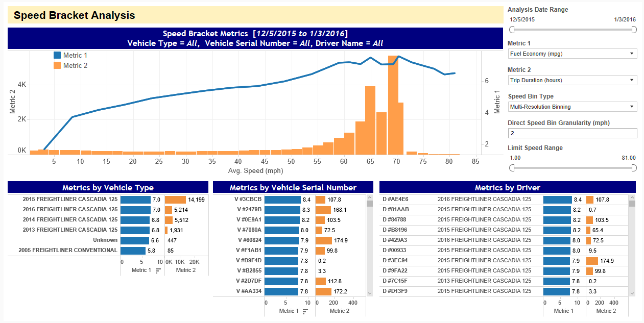The image size is (644, 323).
Task: Click scroll down arrow in Driver list
Action: [x=632, y=293]
